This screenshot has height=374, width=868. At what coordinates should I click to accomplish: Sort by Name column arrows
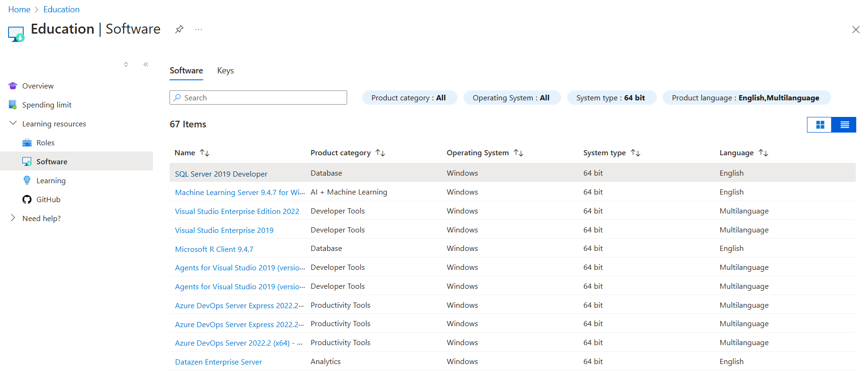point(205,152)
